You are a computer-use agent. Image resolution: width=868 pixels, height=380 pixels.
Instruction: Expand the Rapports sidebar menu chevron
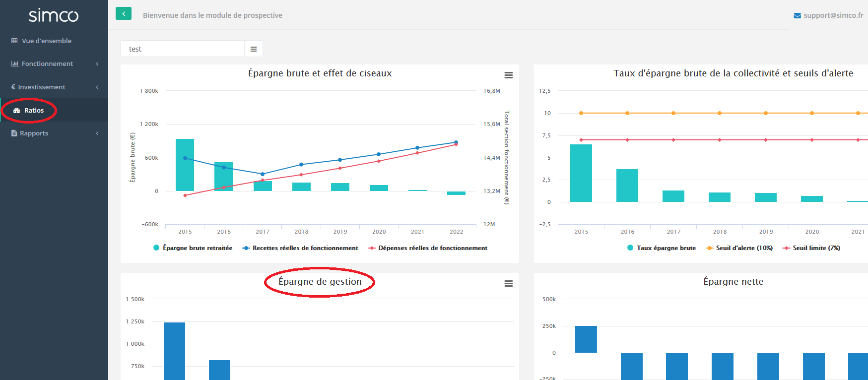(x=97, y=133)
